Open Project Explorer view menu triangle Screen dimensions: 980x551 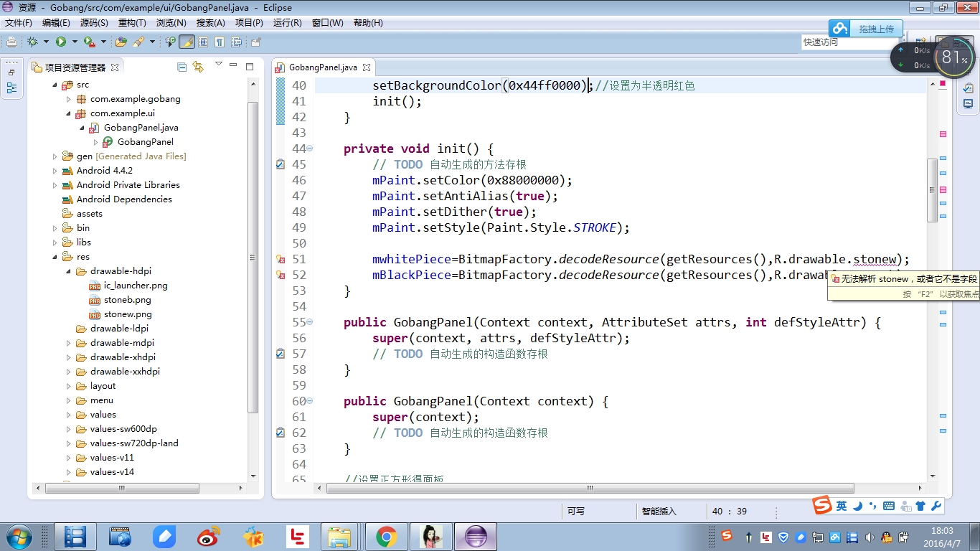point(219,65)
